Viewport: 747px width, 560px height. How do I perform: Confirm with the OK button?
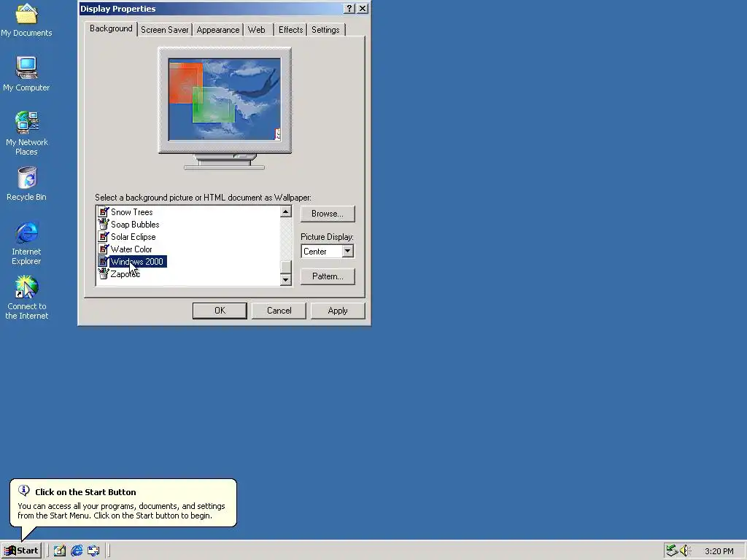[x=220, y=311]
